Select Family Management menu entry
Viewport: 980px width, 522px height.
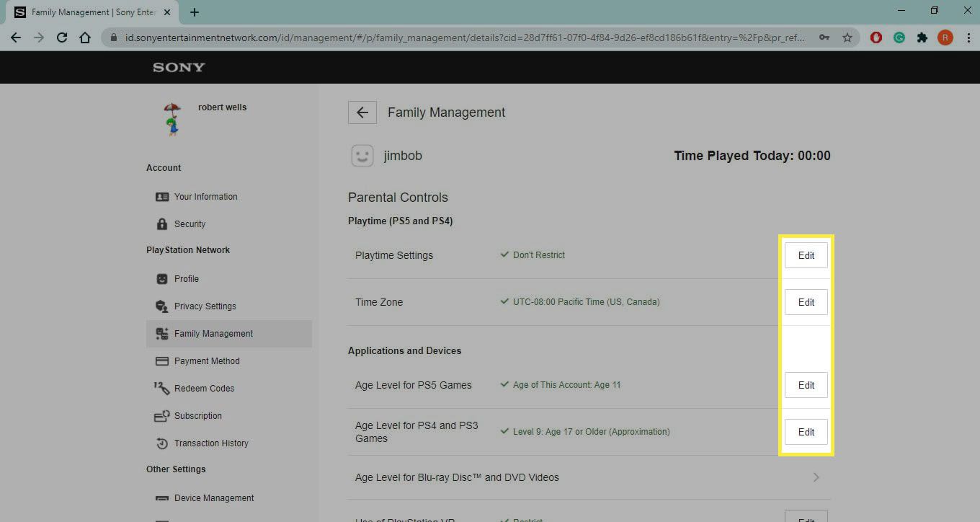click(228, 334)
